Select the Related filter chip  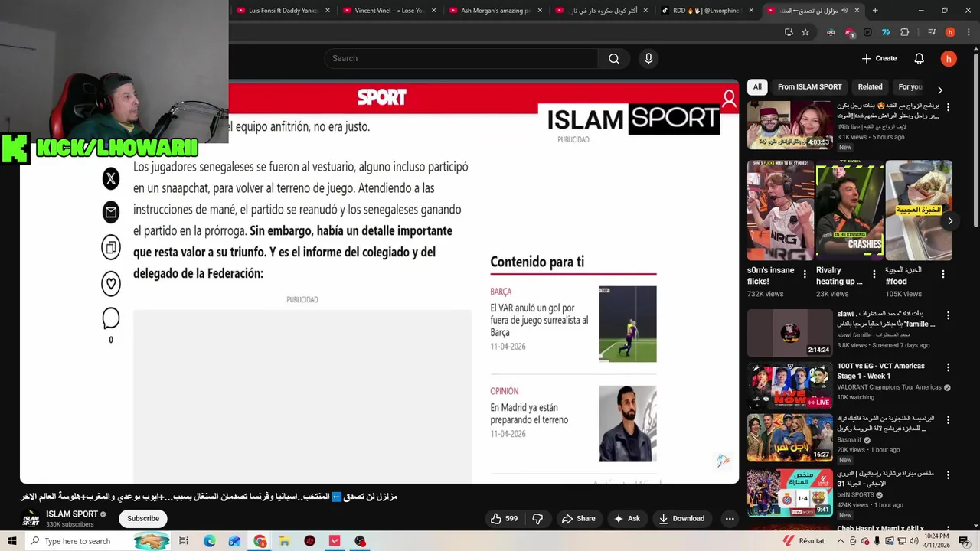coord(870,87)
